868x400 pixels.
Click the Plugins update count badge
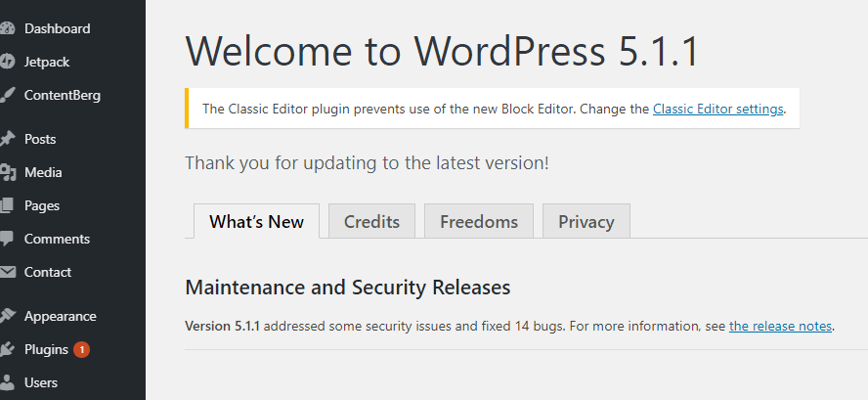click(x=81, y=349)
